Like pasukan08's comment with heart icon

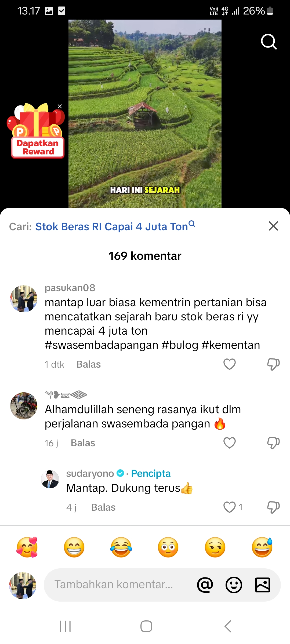pos(230,364)
